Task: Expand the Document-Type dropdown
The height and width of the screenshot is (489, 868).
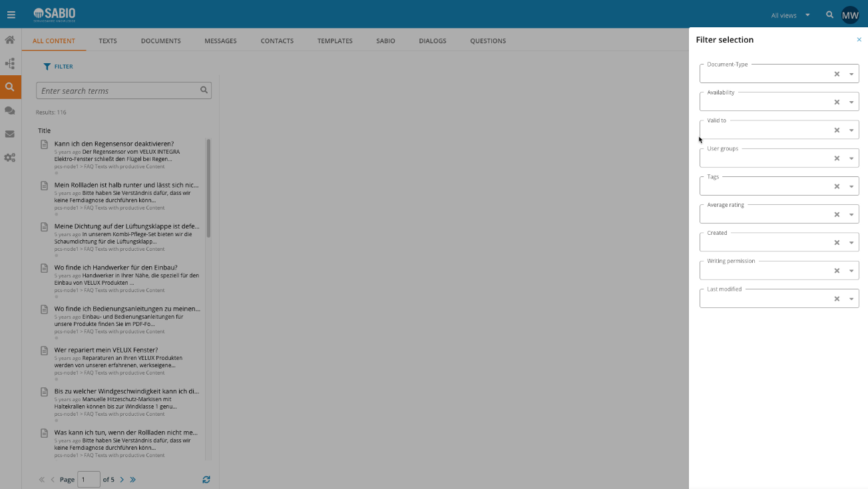Action: click(x=851, y=74)
